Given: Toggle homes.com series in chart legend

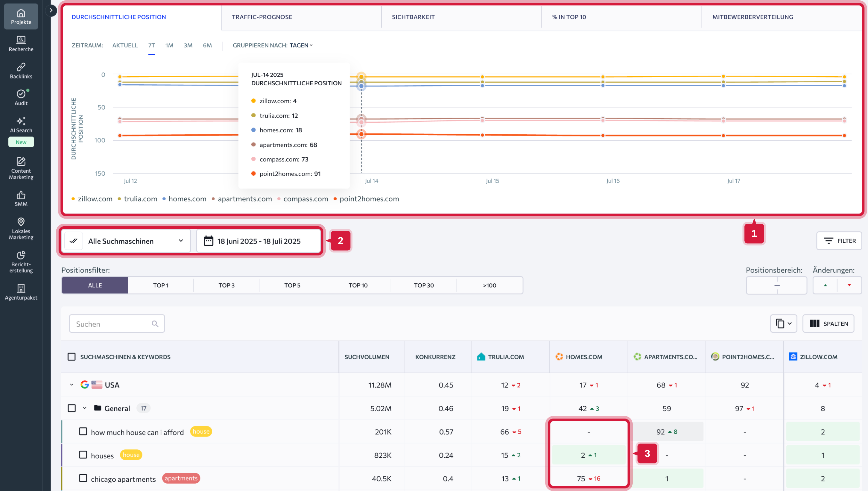Looking at the screenshot, I should pos(184,199).
